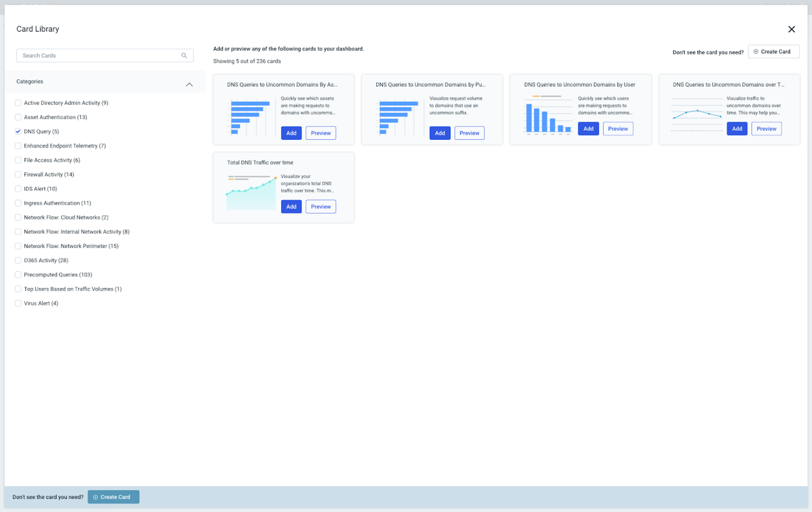Click the horizontal bar chart thumbnail for DNS Queries By Asset

coord(250,117)
